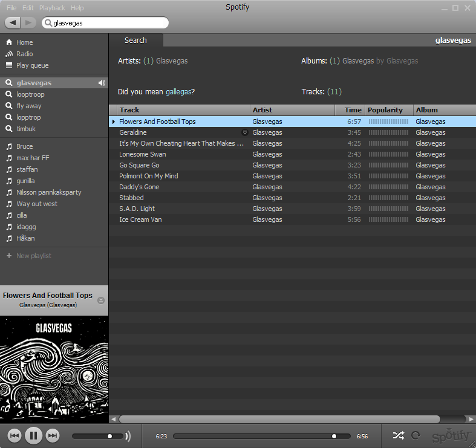The height and width of the screenshot is (448, 476).
Task: Click the Glasvegas album cover art
Action: [54, 369]
